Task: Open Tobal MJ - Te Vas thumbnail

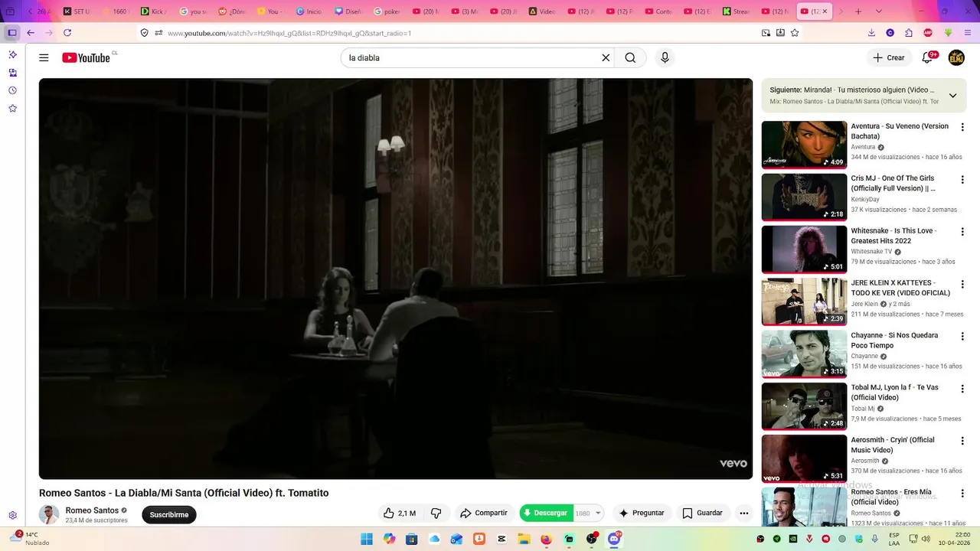Action: [804, 406]
